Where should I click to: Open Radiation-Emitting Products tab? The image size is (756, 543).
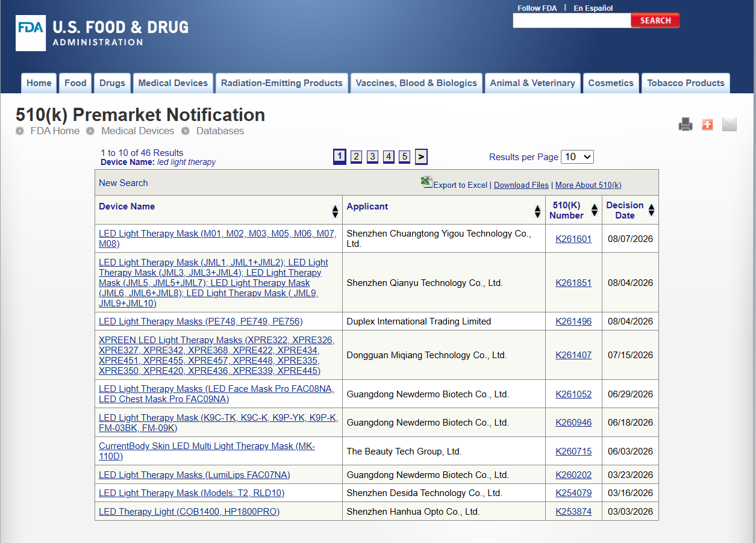[282, 83]
